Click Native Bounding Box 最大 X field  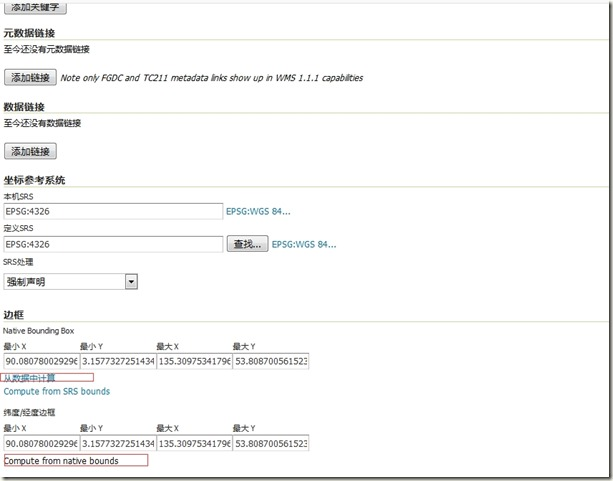[x=194, y=361]
